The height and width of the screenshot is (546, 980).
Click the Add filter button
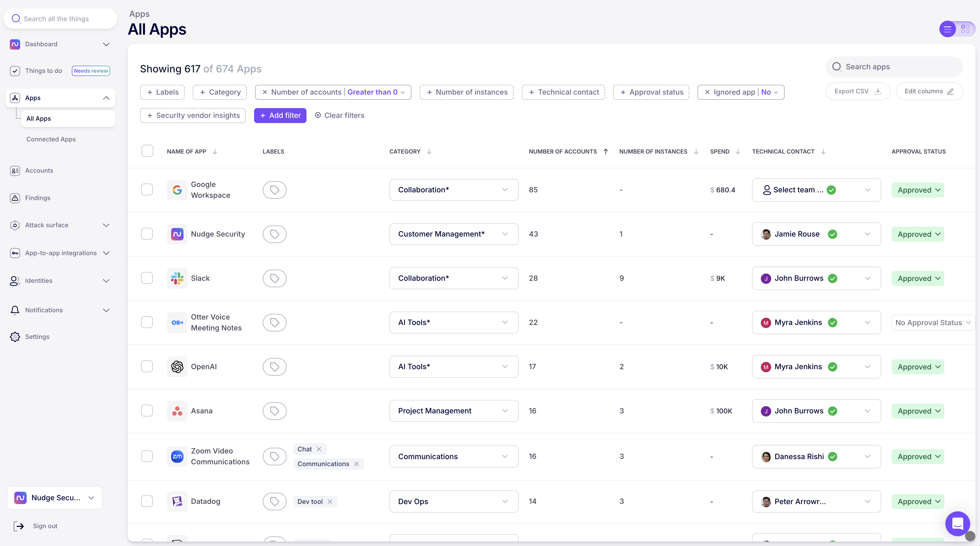click(280, 115)
